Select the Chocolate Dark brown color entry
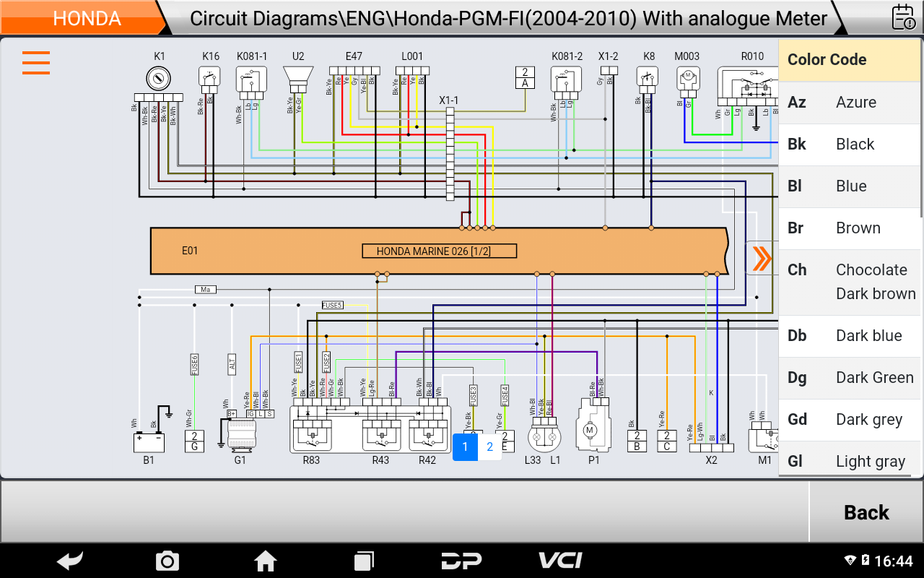The width and height of the screenshot is (924, 578). coord(850,282)
